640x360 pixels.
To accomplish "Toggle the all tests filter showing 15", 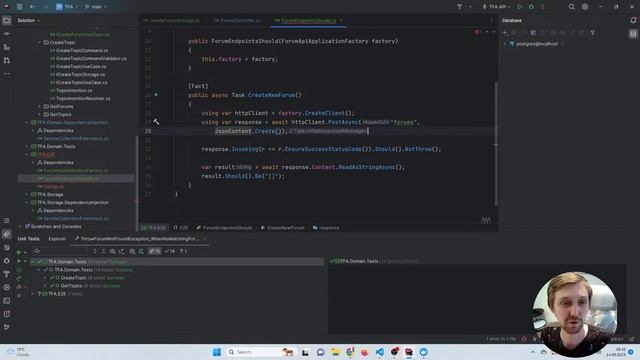I will pos(155,251).
